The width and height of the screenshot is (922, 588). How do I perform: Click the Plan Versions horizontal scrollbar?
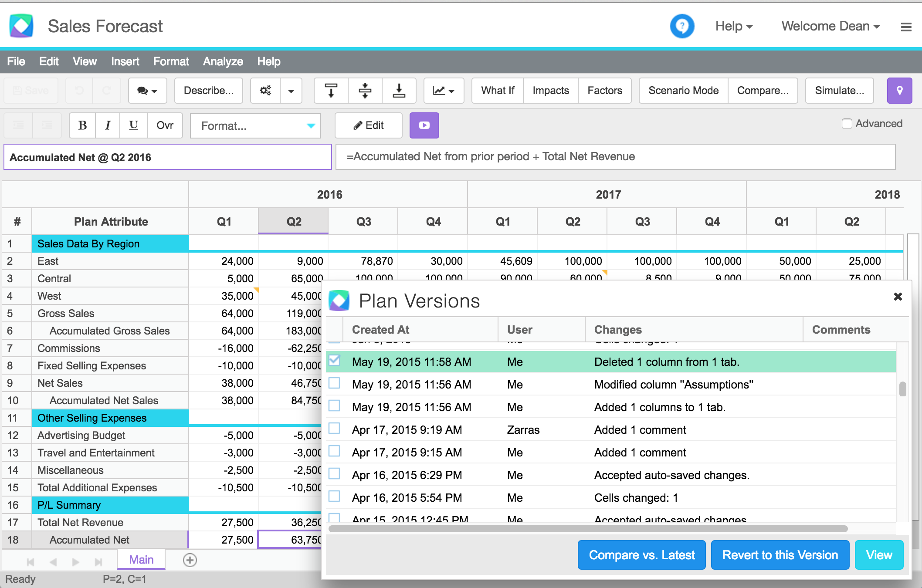588,529
